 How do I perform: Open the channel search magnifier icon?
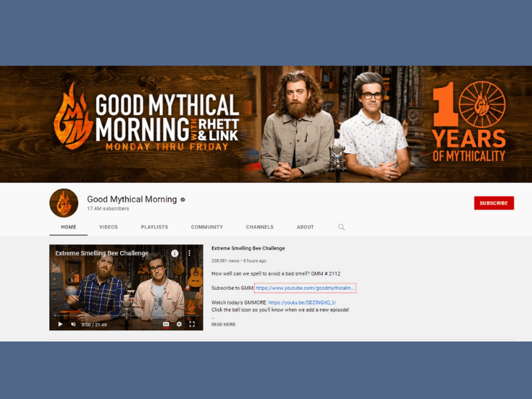coord(341,227)
